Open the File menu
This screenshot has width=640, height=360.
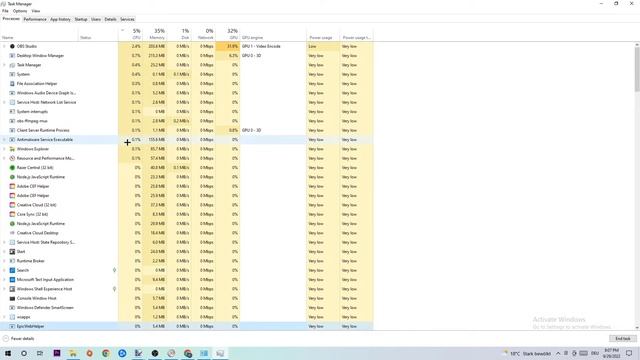click(x=5, y=11)
